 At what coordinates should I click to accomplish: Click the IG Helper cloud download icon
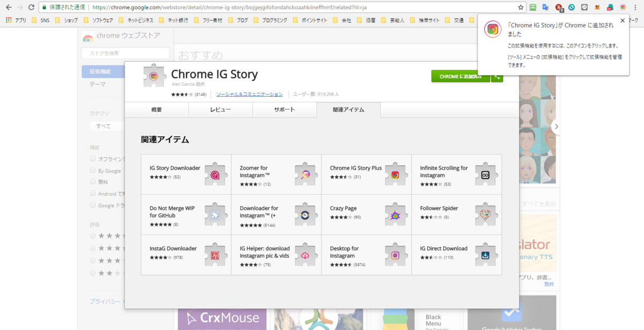tap(305, 255)
